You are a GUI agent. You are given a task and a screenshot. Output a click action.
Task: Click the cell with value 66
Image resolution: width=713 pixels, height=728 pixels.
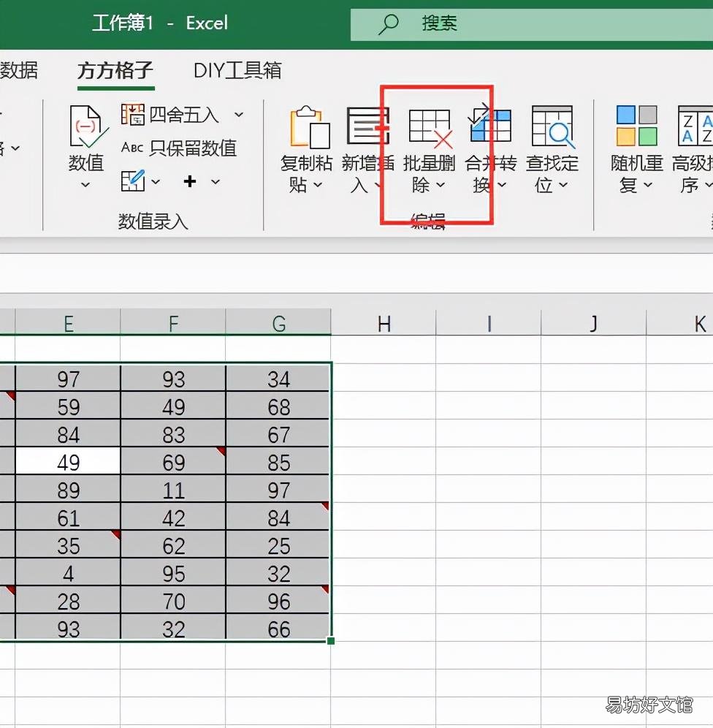tap(278, 627)
